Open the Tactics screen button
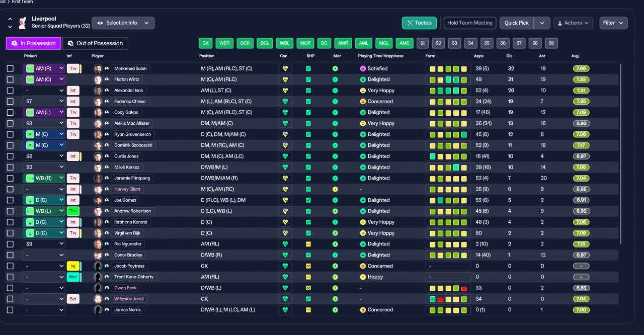Image resolution: width=644 pixels, height=335 pixels. pyautogui.click(x=419, y=23)
